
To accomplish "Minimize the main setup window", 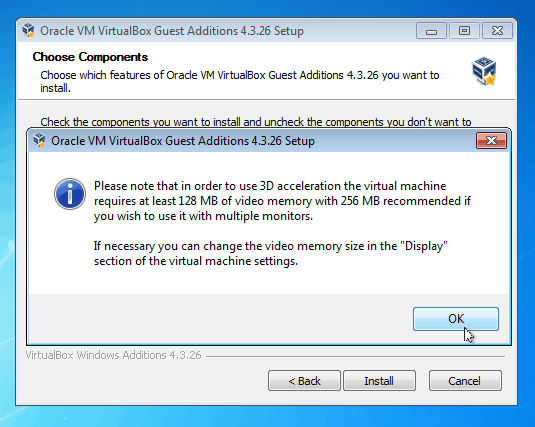I will tap(431, 31).
